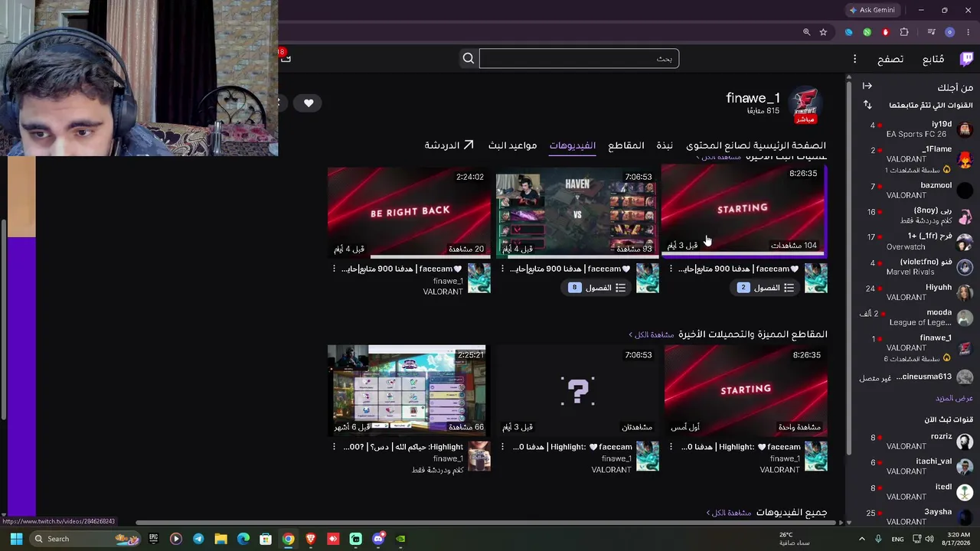Open the تصفح navigation link
Screen dimensions: 980x551
pyautogui.click(x=890, y=59)
